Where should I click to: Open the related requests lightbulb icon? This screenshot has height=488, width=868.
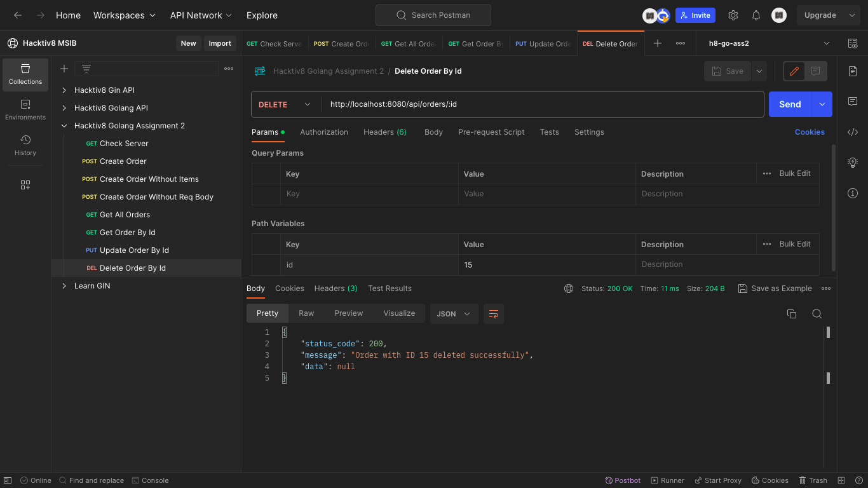pyautogui.click(x=853, y=163)
